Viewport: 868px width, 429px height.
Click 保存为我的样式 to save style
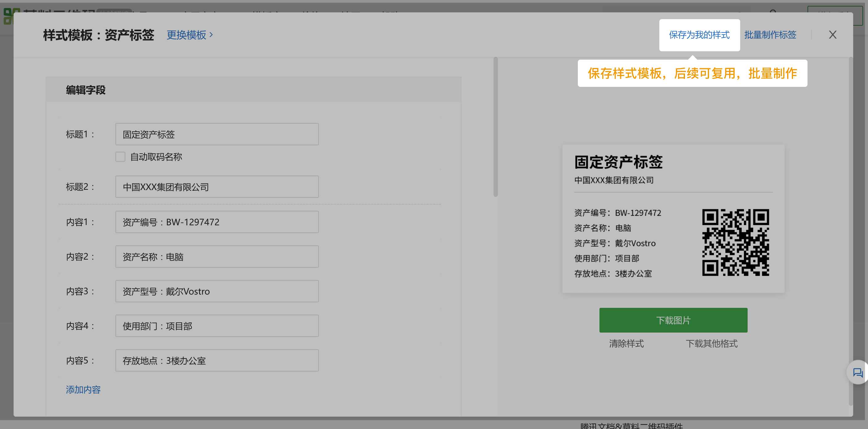[x=699, y=35]
